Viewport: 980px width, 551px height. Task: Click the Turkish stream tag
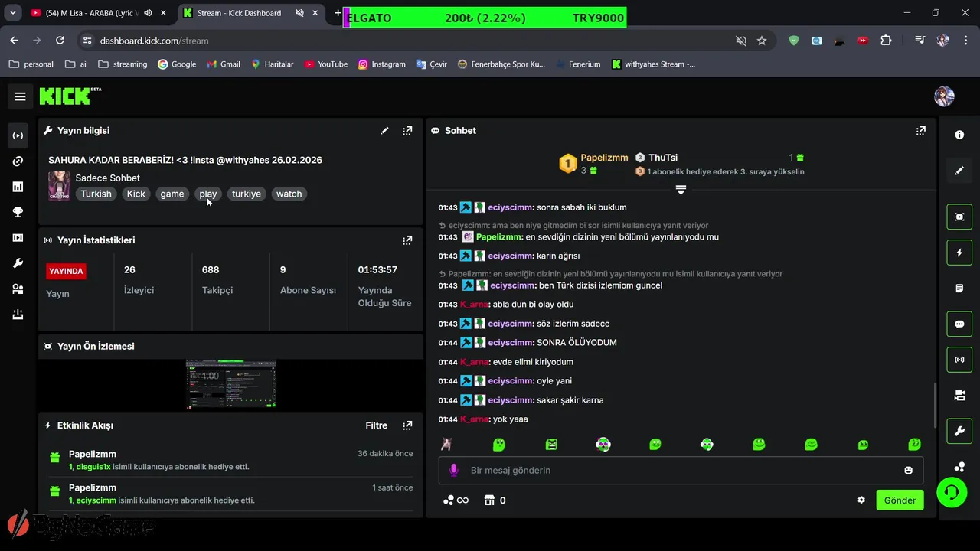(x=96, y=194)
